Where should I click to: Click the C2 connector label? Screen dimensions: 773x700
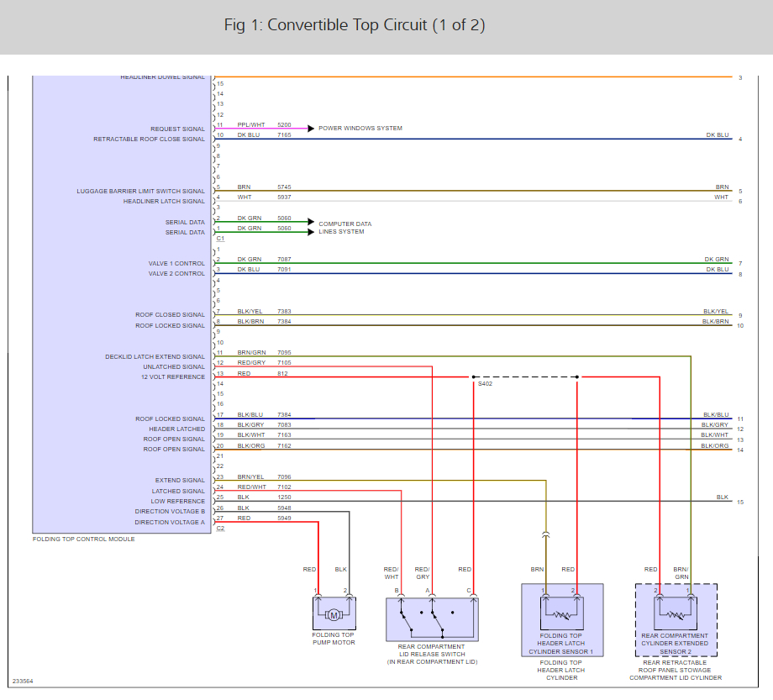220,529
